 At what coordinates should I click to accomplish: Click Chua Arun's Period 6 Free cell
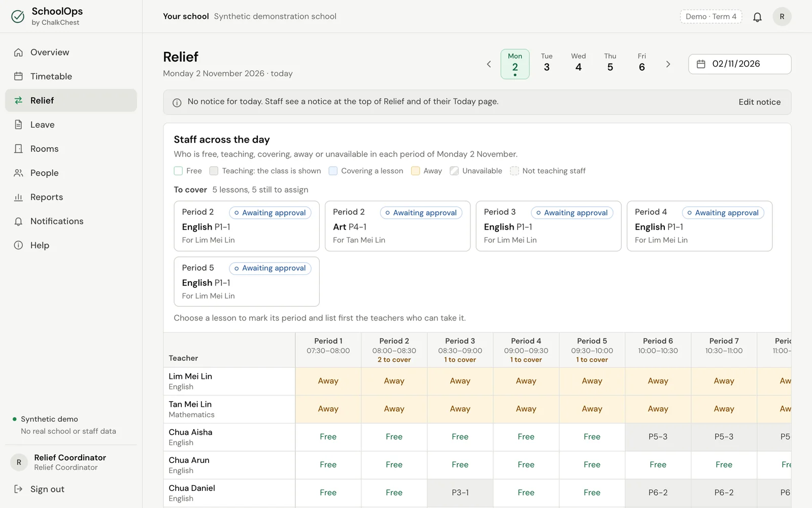click(x=658, y=465)
